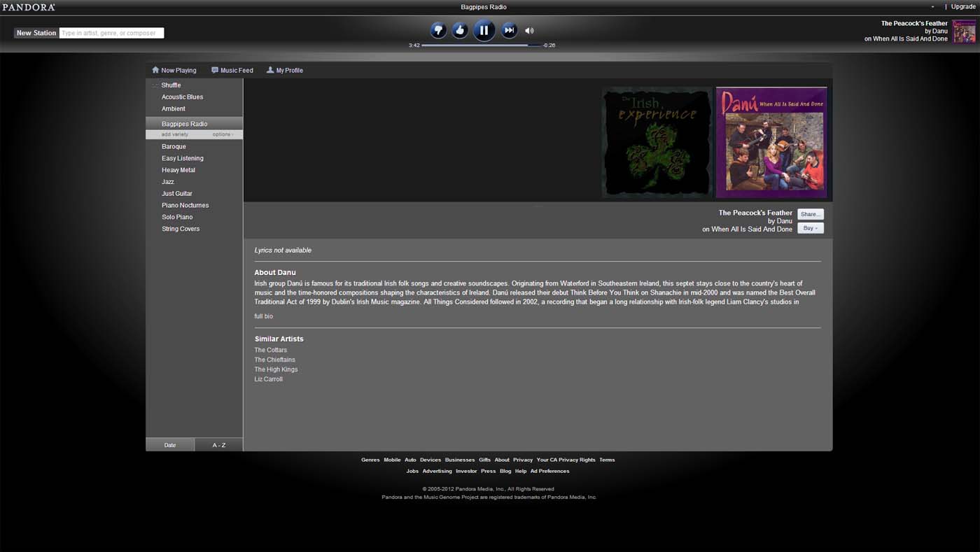Switch to the Music Feed tab
The image size is (980, 552).
(x=232, y=70)
